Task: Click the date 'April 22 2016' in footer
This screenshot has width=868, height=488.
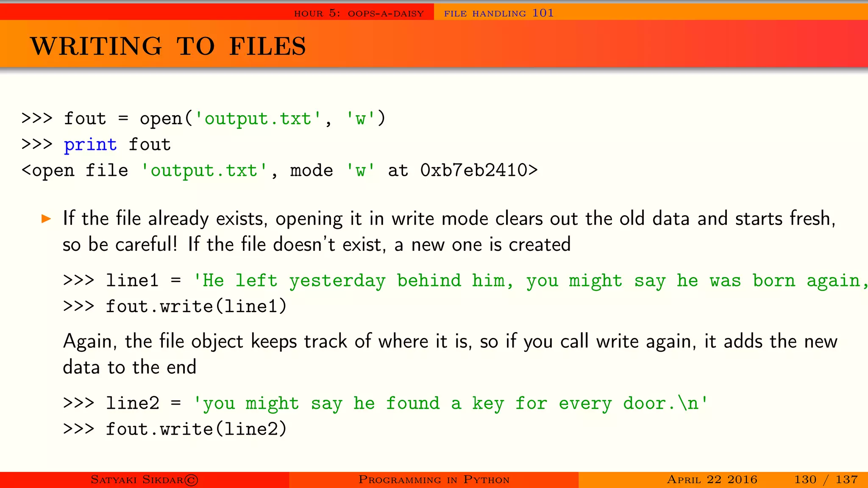Action: 712,480
